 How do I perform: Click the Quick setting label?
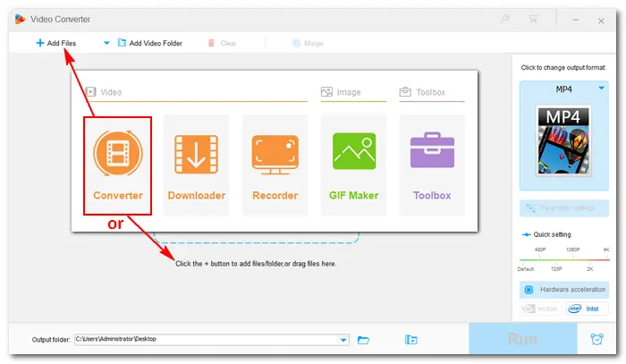[x=552, y=234]
